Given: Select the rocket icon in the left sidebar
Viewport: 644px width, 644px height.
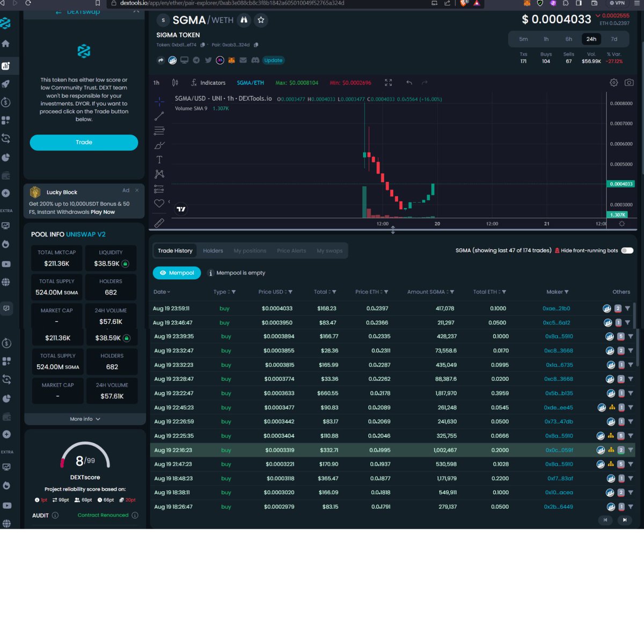Looking at the screenshot, I should point(6,83).
